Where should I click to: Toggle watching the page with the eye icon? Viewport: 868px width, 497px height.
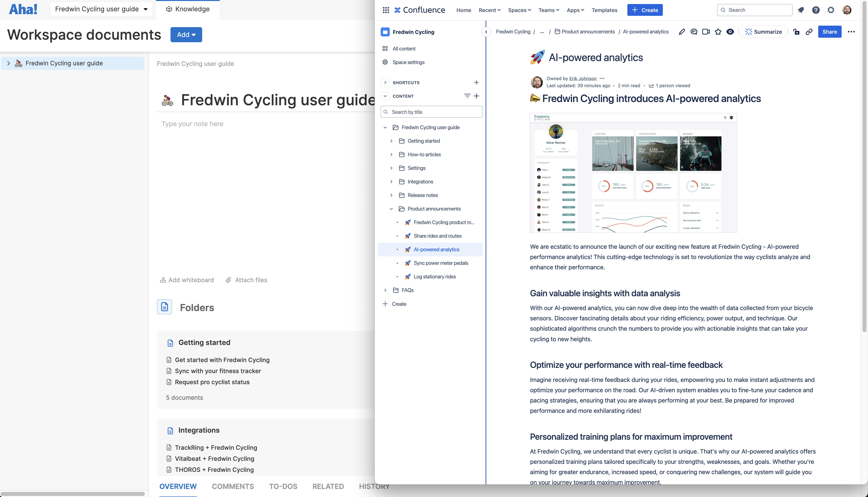pyautogui.click(x=731, y=32)
